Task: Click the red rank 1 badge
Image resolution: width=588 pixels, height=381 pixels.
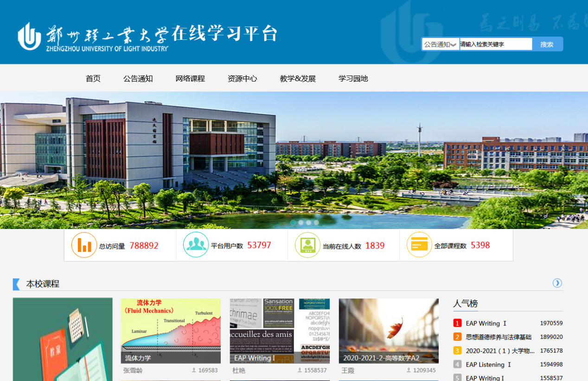Action: [x=457, y=324]
